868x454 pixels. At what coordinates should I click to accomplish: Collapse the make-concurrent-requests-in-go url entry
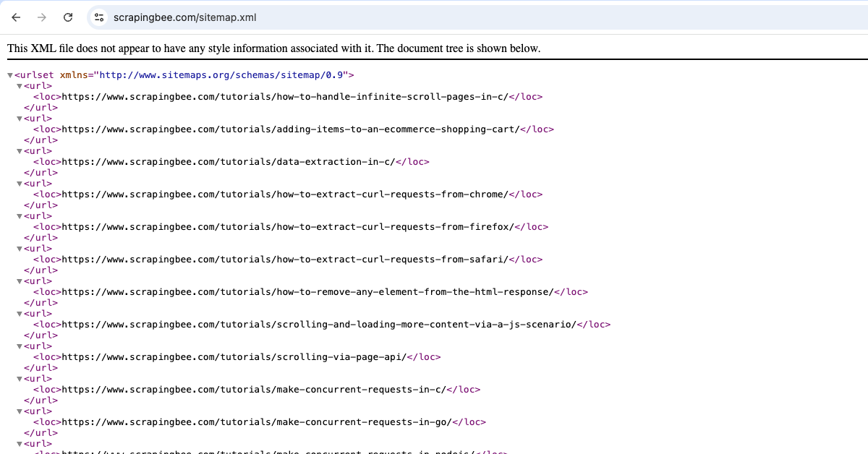coord(20,411)
